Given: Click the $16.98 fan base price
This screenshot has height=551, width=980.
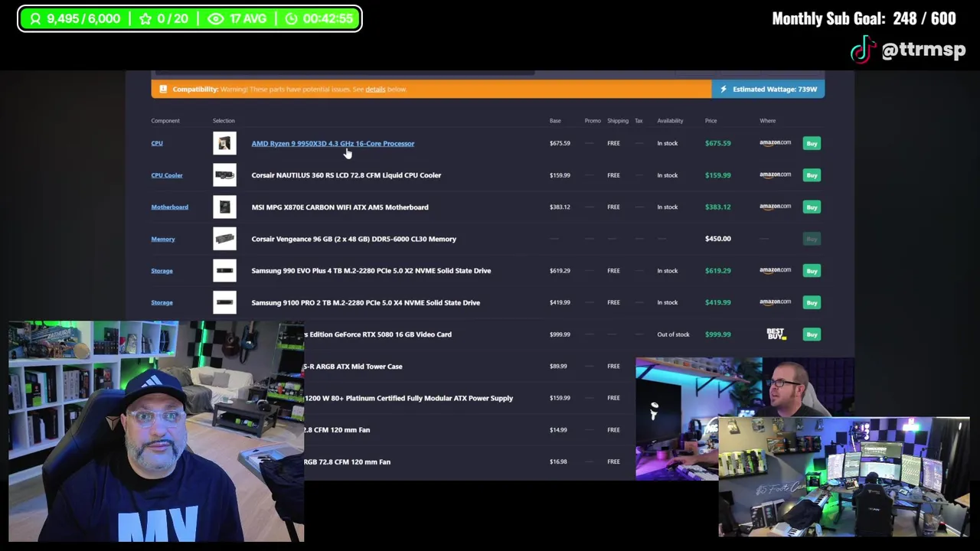Looking at the screenshot, I should [558, 461].
